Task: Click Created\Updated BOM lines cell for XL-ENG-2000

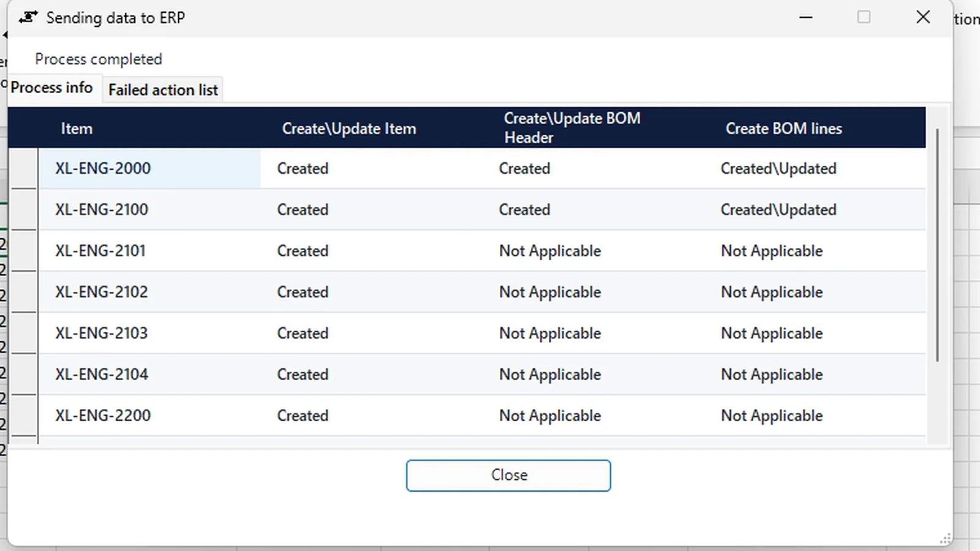Action: click(x=815, y=168)
